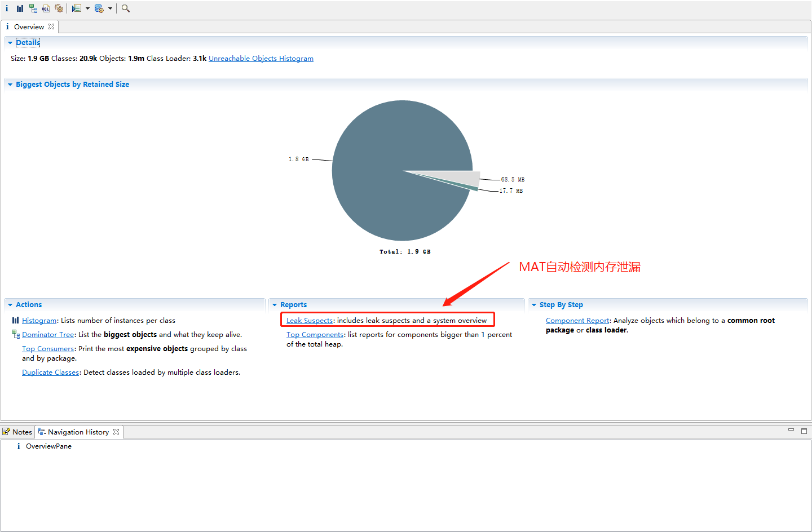Open the query browser dropdown arrow
812x532 pixels.
click(x=110, y=8)
